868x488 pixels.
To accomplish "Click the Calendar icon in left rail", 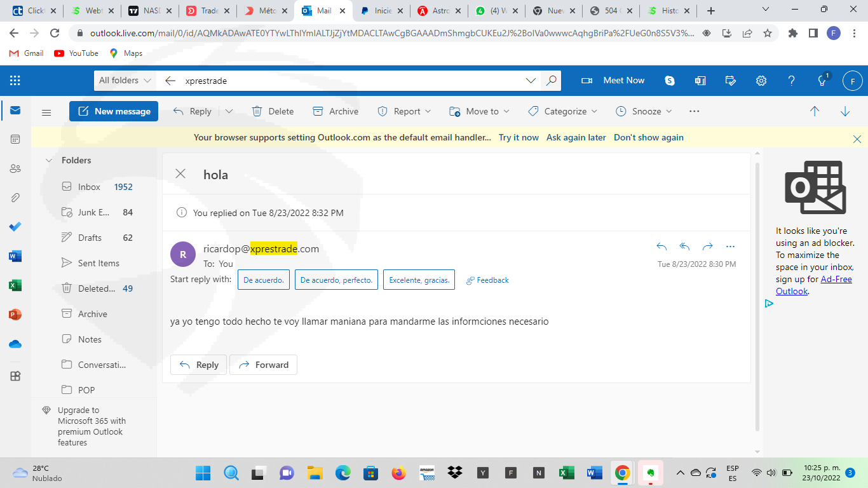I will click(15, 139).
